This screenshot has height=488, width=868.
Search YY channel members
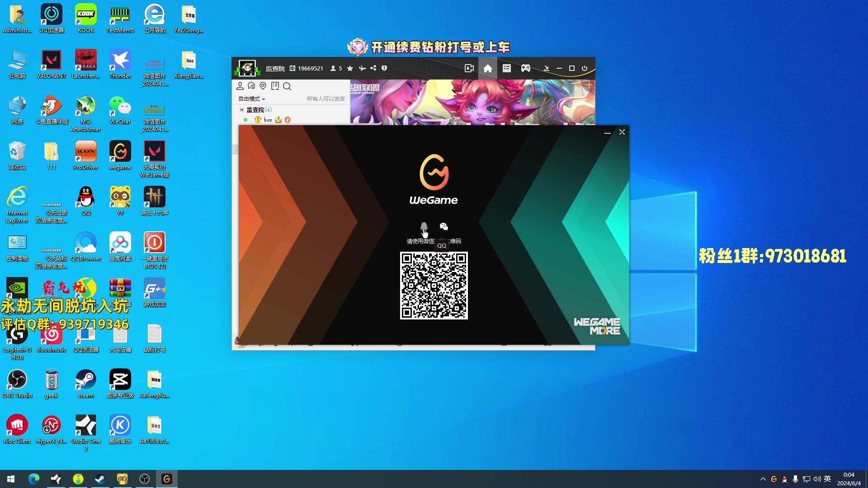[287, 86]
